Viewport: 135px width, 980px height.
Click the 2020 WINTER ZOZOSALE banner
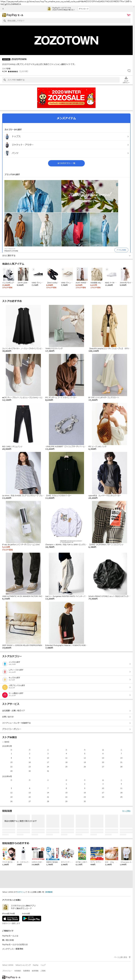click(x=66, y=98)
